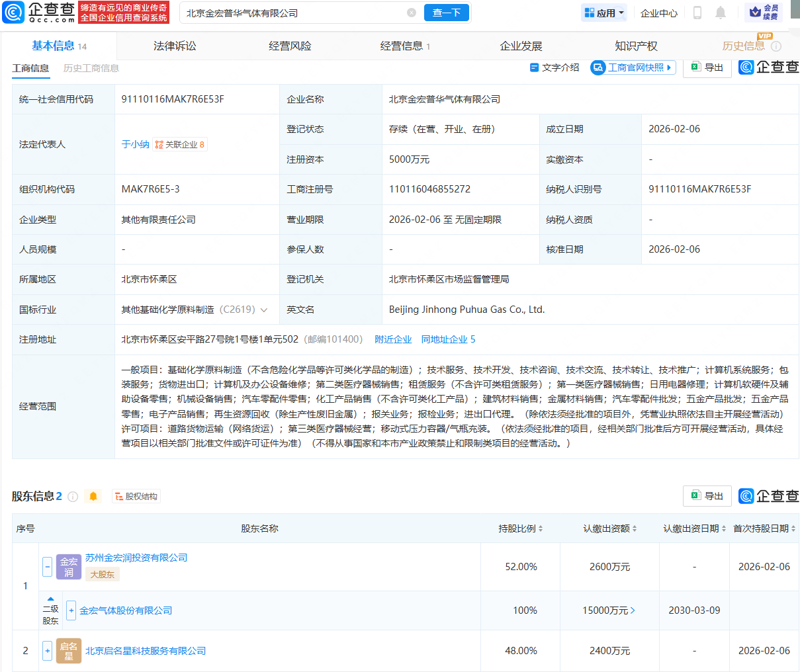800x672 pixels.
Task: Click the 会员续费 membership renewal icon
Action: (767, 12)
